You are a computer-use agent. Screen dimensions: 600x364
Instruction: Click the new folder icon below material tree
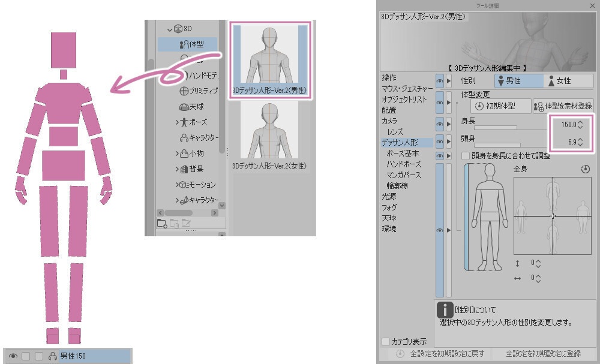[x=162, y=224]
